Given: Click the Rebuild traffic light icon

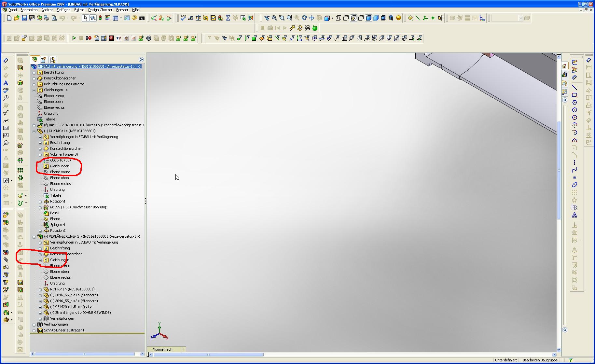Looking at the screenshot, I should (100, 18).
